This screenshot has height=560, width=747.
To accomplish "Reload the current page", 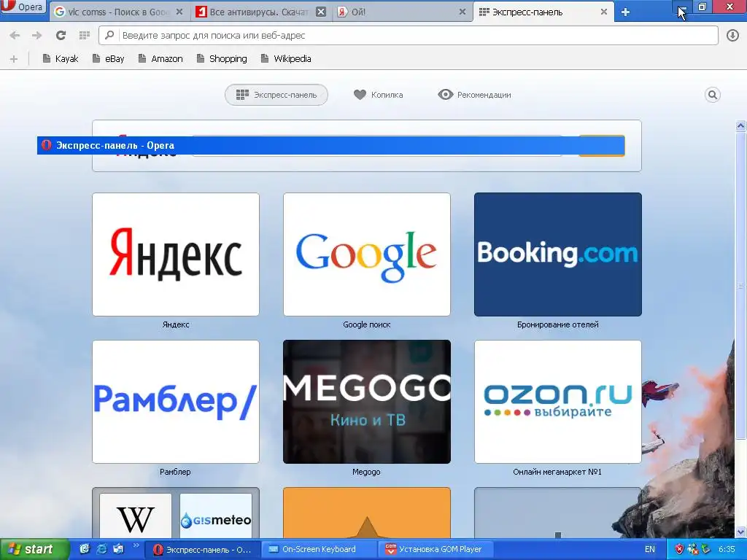I will coord(61,35).
